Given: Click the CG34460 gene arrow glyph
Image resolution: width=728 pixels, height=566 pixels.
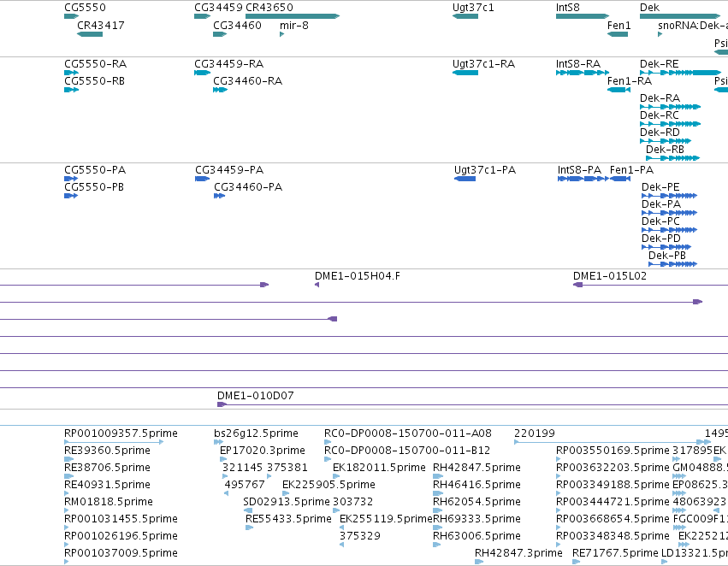Looking at the screenshot, I should [220, 34].
